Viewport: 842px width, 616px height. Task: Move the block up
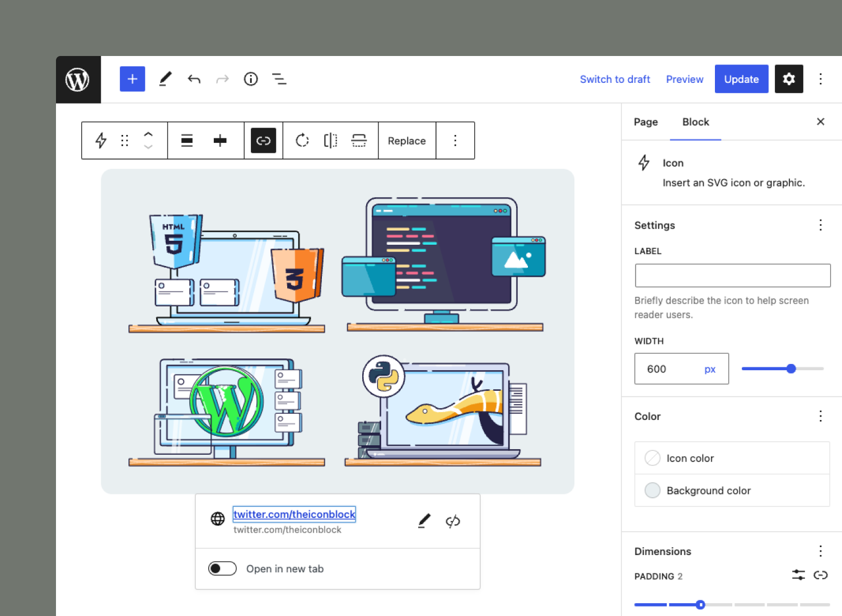tap(148, 134)
